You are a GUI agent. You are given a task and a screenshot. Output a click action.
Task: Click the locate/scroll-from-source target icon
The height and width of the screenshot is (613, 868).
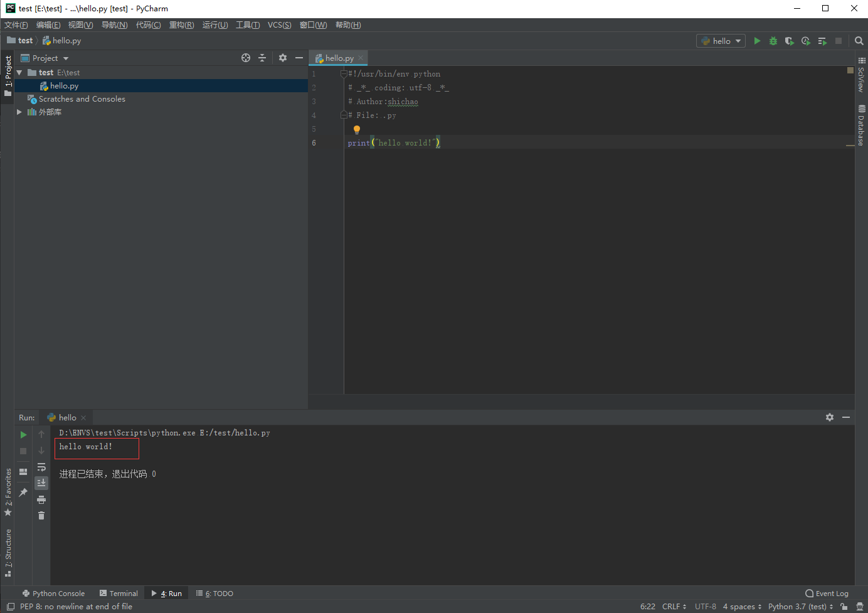point(246,58)
